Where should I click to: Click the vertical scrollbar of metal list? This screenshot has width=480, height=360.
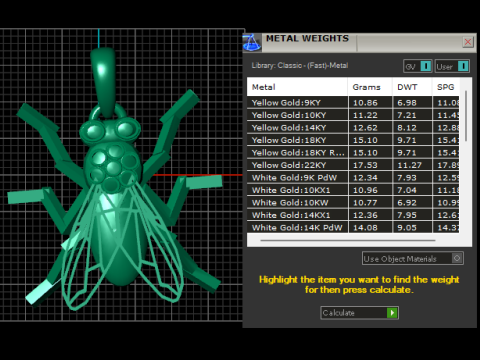click(x=466, y=115)
